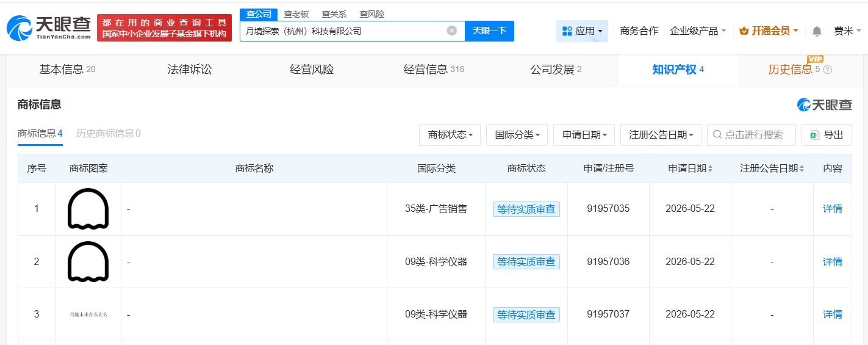Open trademark image for 91957035
Image resolution: width=868 pixels, height=345 pixels.
click(x=88, y=209)
